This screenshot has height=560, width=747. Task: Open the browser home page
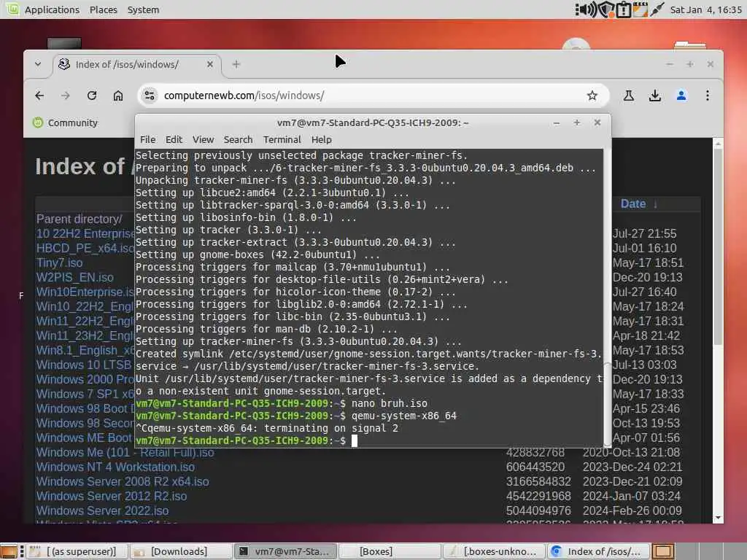pos(117,96)
